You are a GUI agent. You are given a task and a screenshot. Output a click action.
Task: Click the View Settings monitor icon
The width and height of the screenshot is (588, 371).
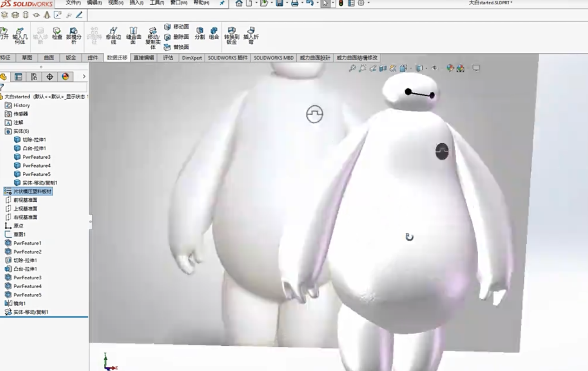476,68
